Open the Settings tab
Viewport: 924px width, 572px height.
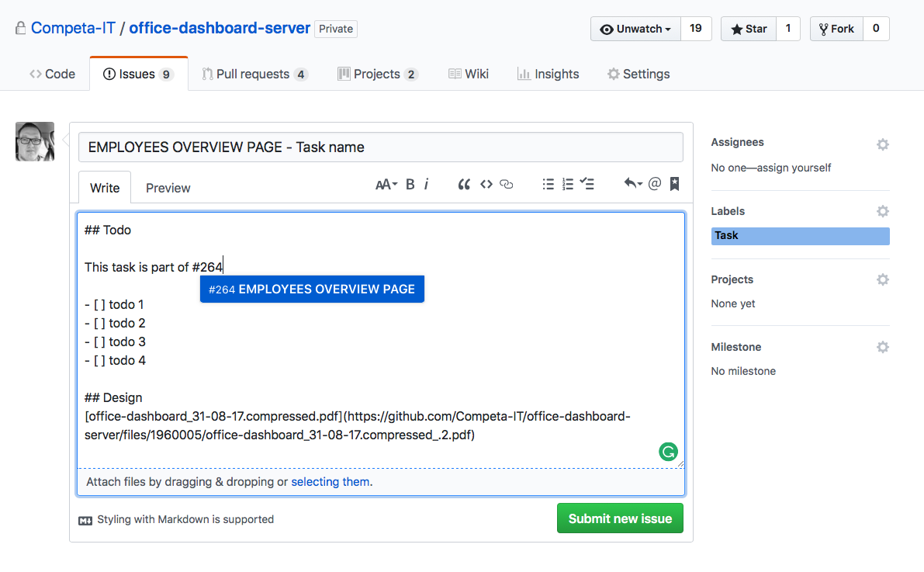(x=638, y=74)
